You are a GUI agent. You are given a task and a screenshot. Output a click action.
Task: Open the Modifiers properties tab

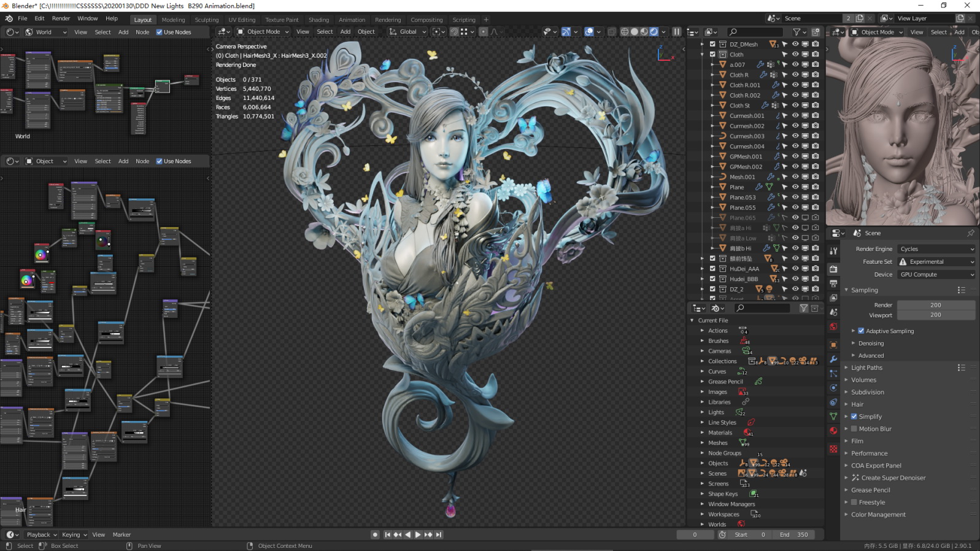833,359
